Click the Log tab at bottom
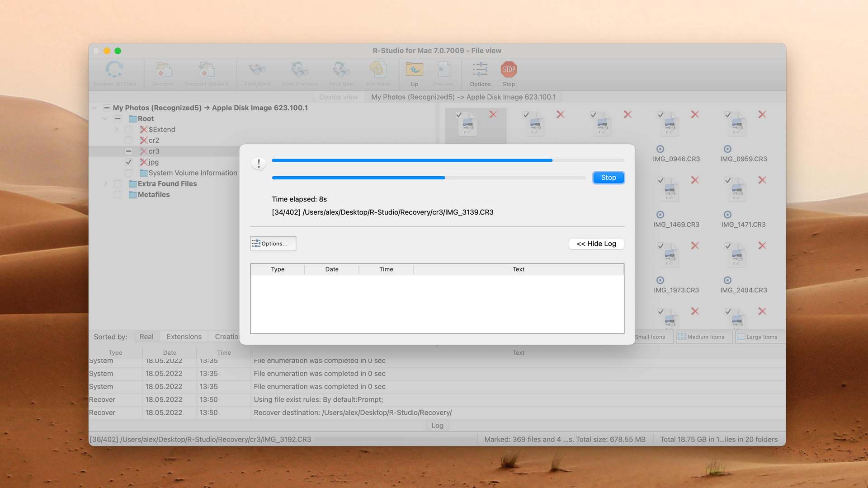 [437, 426]
